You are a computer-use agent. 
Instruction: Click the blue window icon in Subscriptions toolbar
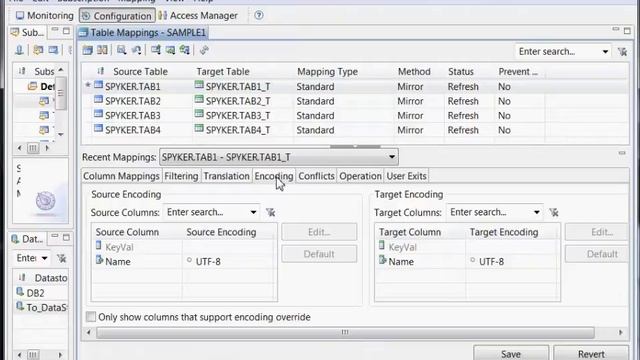point(53,50)
